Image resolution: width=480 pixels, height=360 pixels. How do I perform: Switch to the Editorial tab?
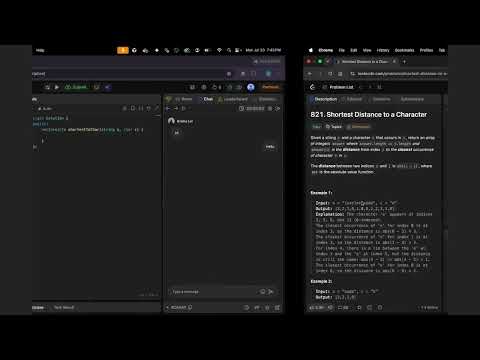pos(352,99)
